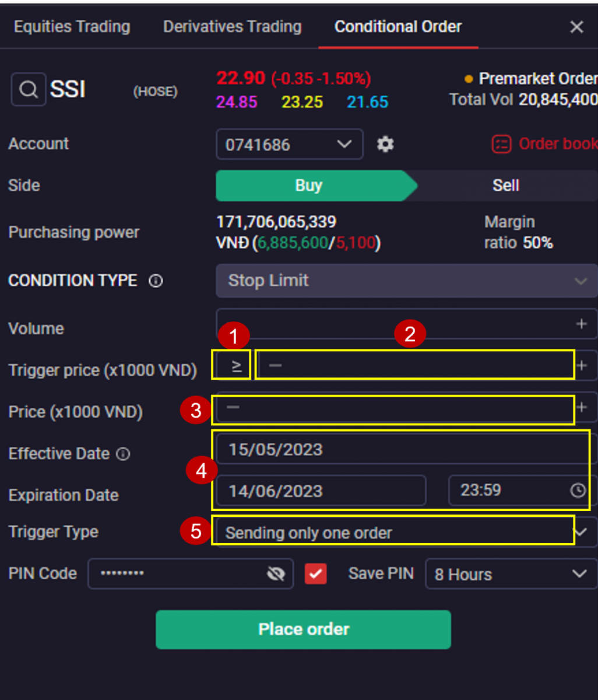Screen dimensions: 598x700
Task: Open account settings gear icon
Action: pos(385,144)
